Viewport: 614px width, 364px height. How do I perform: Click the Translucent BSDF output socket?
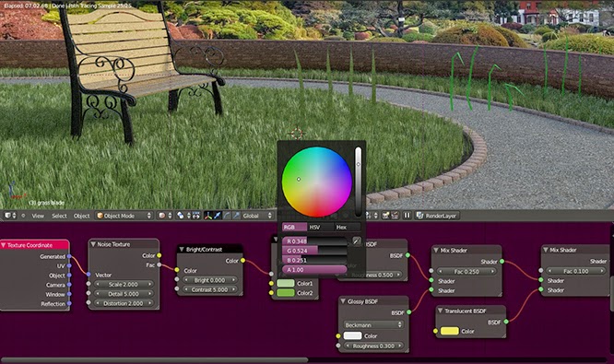(506, 322)
